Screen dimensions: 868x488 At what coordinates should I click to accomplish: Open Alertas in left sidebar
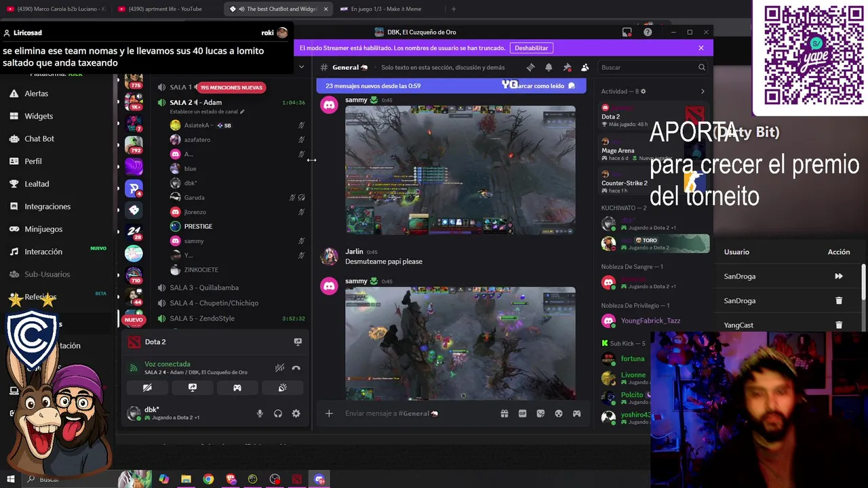pos(37,94)
